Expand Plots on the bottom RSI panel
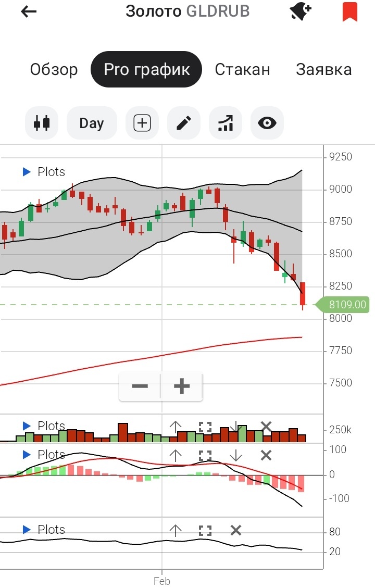The height and width of the screenshot is (588, 375). point(44,530)
